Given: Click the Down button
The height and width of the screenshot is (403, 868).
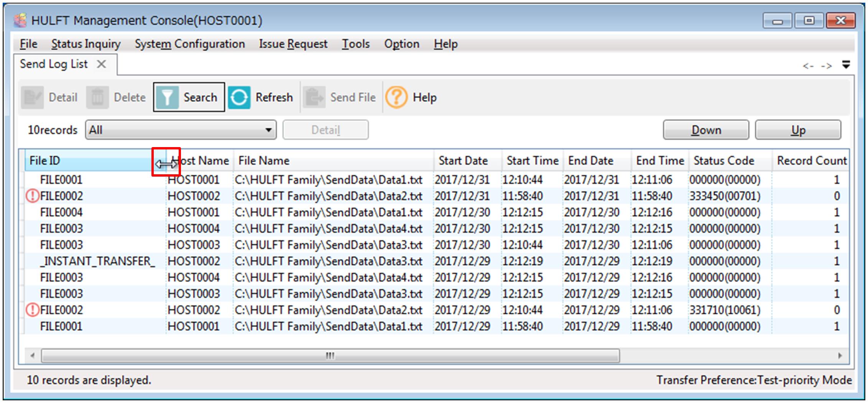Looking at the screenshot, I should 706,130.
